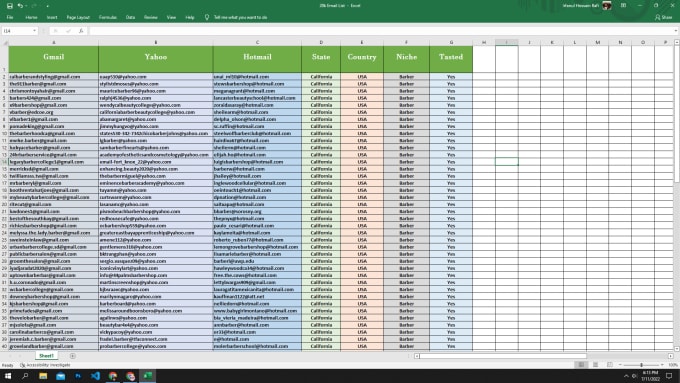Click the Normal view icon

pos(581,365)
